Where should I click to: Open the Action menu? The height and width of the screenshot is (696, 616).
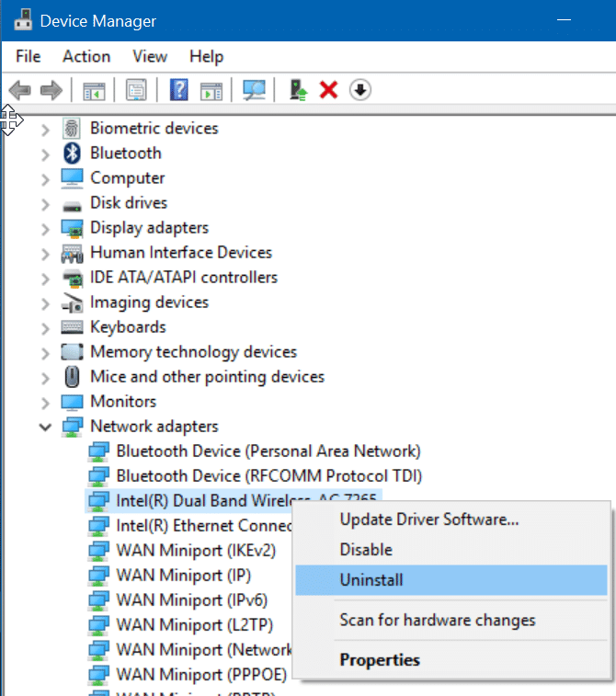point(86,56)
